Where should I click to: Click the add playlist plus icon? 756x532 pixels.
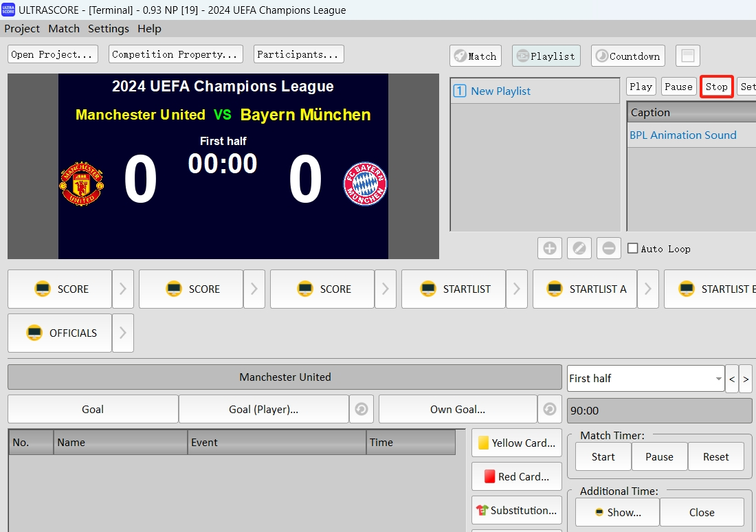[x=550, y=248]
